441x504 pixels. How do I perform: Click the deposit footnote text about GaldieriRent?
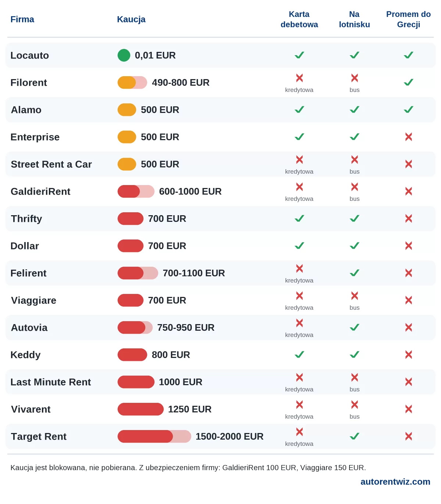point(188,468)
